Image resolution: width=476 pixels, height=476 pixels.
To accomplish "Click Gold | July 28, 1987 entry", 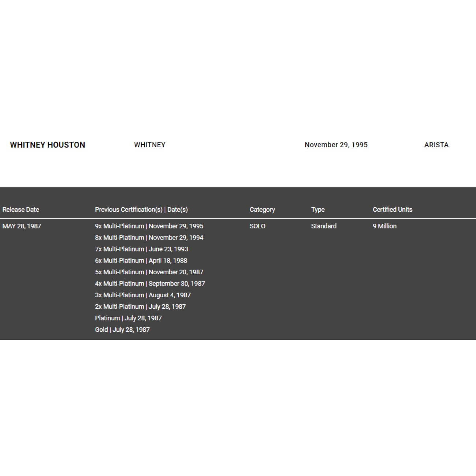I will (122, 330).
